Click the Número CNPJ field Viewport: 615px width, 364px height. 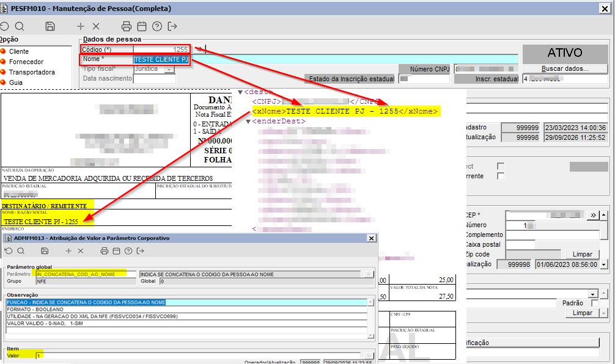coord(487,69)
